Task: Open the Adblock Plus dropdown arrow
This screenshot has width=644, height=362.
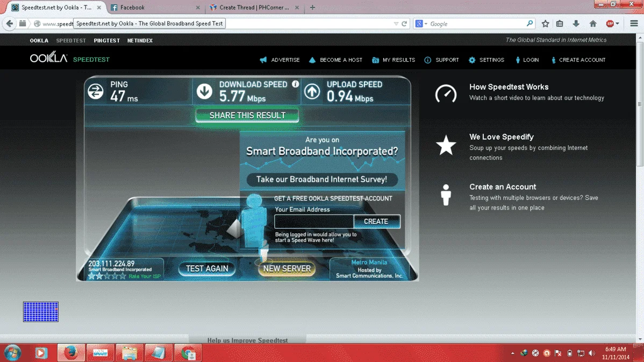Action: [617, 24]
